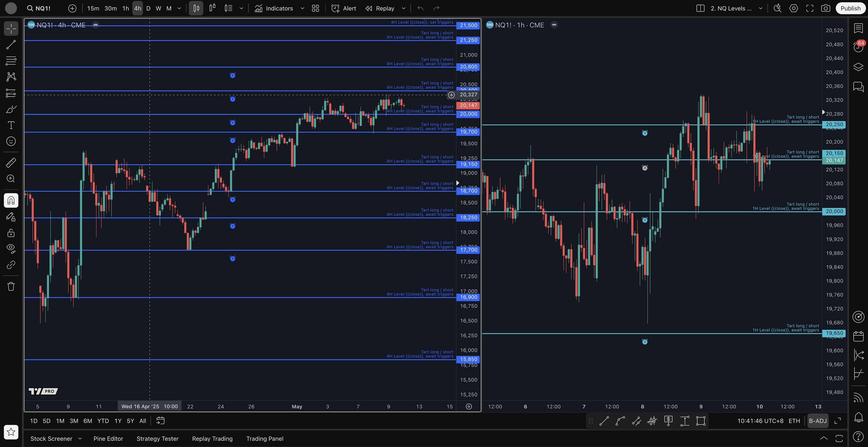Image resolution: width=868 pixels, height=447 pixels.
Task: Click the Publish button
Action: [850, 8]
